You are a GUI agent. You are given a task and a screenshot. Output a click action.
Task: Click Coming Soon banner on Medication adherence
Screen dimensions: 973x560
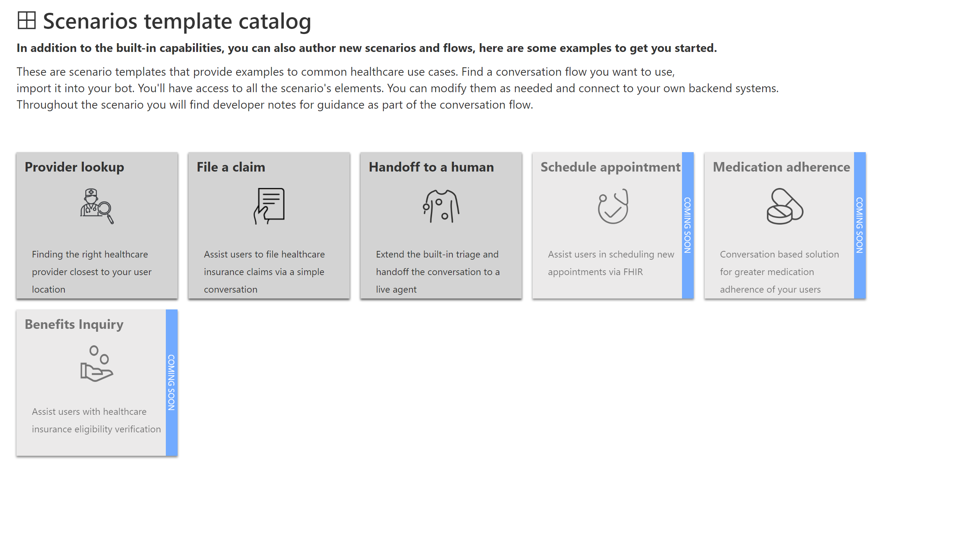coord(860,225)
